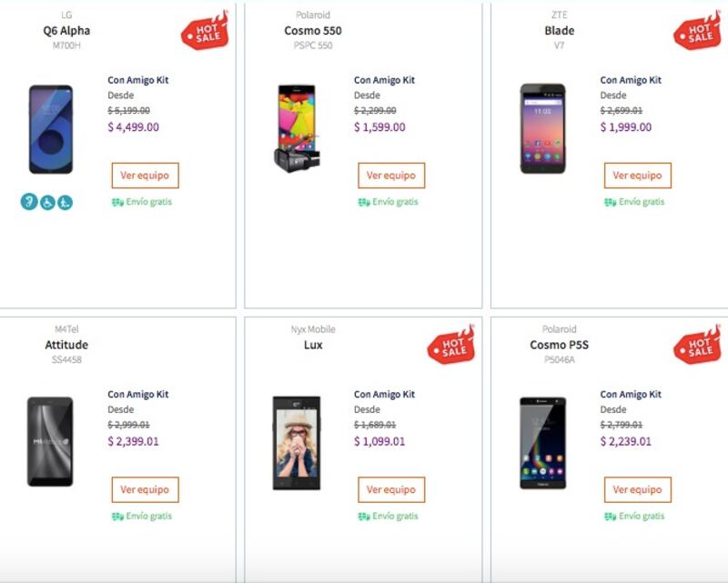This screenshot has height=583, width=728.
Task: Click the HOT SALE tag on LG Q6 Alpha
Action: click(x=205, y=31)
